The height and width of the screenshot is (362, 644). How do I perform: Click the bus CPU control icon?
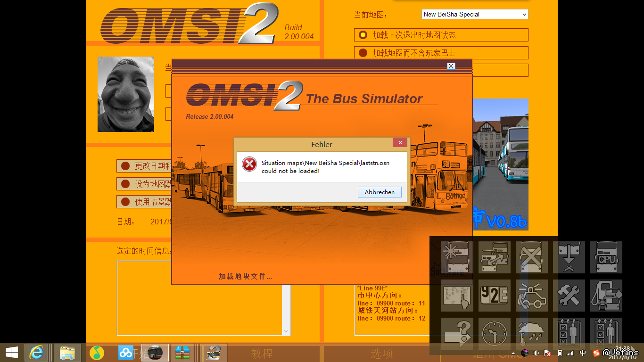coord(606,257)
